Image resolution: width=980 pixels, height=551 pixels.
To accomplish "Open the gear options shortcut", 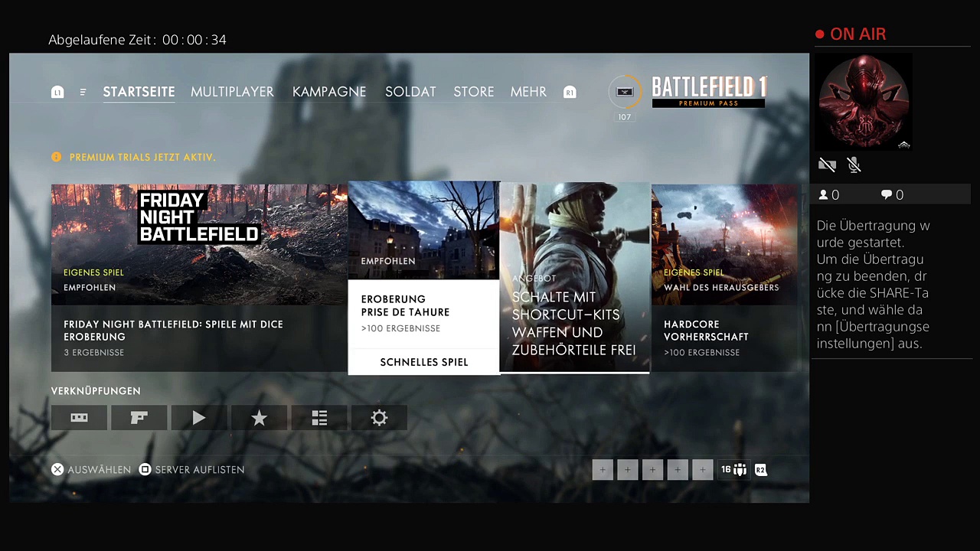I will pos(379,418).
